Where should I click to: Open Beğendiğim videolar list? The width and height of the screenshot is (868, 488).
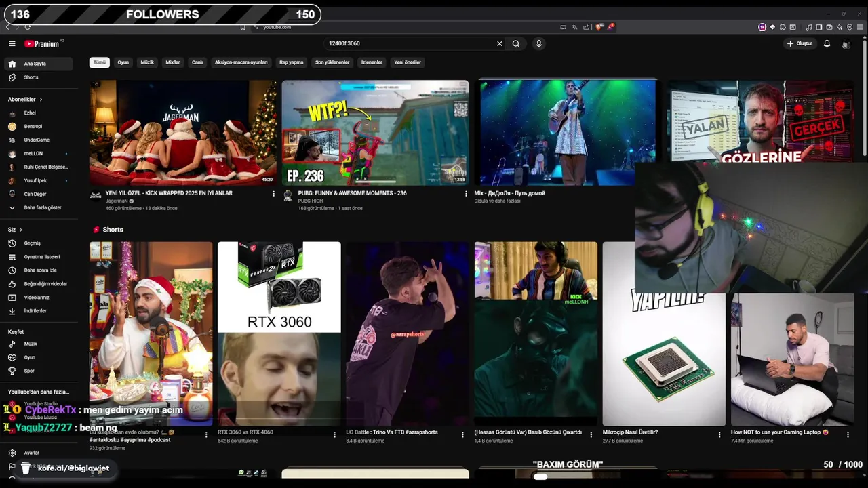pos(39,284)
